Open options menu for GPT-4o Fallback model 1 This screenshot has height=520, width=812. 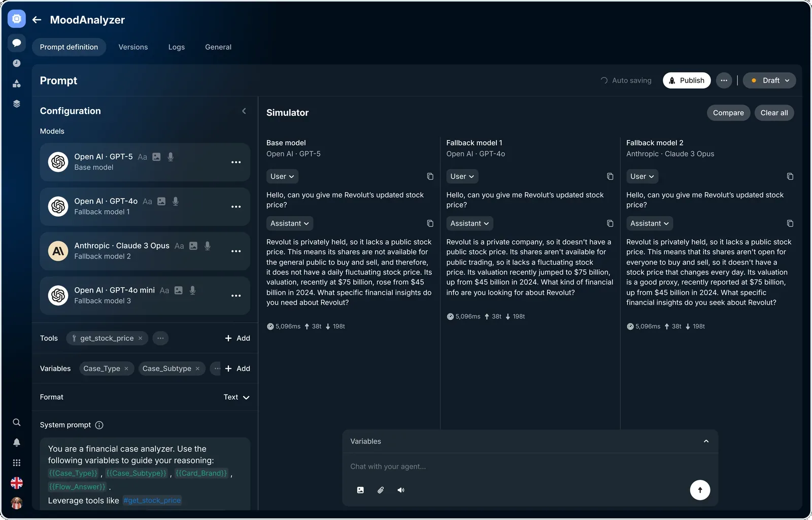[236, 207]
